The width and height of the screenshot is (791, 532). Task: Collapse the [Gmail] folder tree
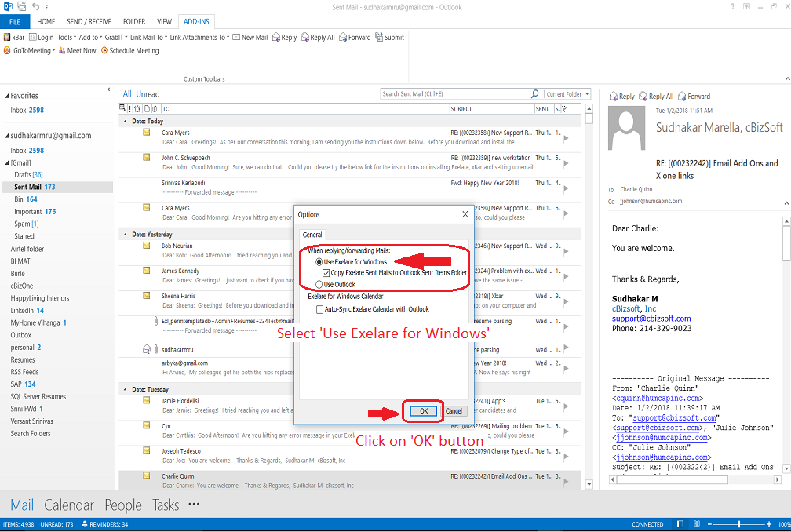pyautogui.click(x=6, y=163)
